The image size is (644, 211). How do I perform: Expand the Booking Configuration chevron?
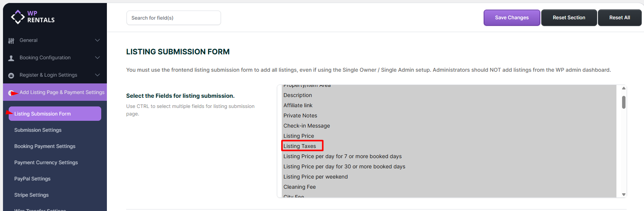[x=97, y=58]
